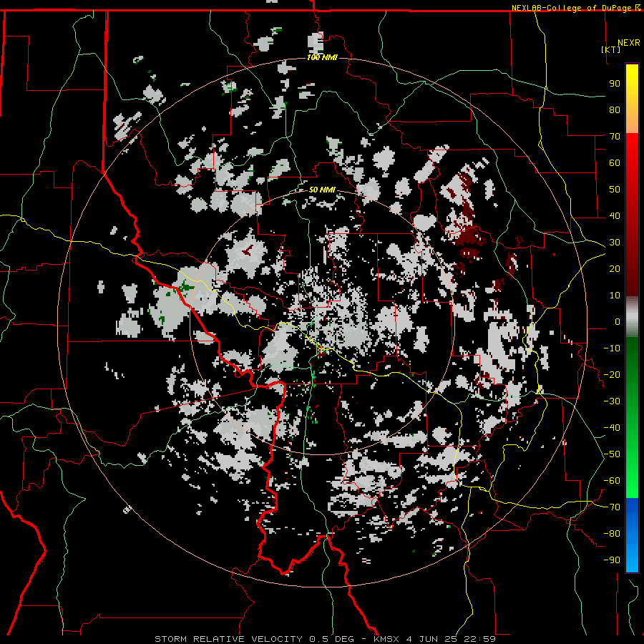This screenshot has height=644, width=644.
Task: Click the KT units label above the color scale
Action: 611,49
